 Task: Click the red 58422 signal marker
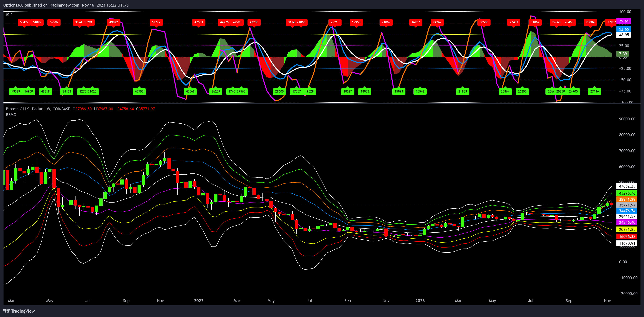[x=24, y=22]
